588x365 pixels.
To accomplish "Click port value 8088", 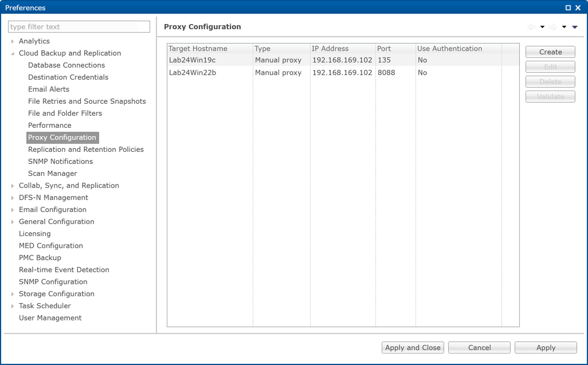I will click(386, 73).
